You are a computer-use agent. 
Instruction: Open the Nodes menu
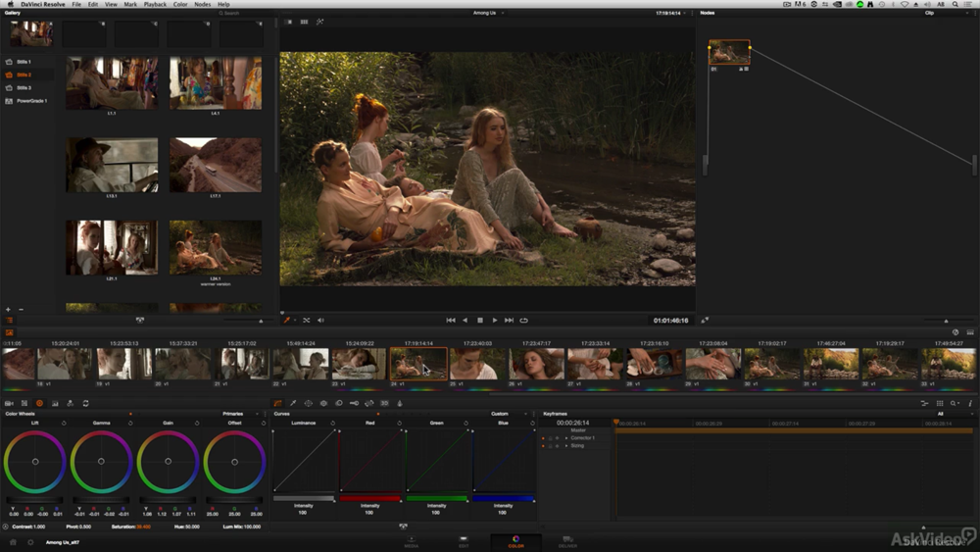pyautogui.click(x=203, y=4)
